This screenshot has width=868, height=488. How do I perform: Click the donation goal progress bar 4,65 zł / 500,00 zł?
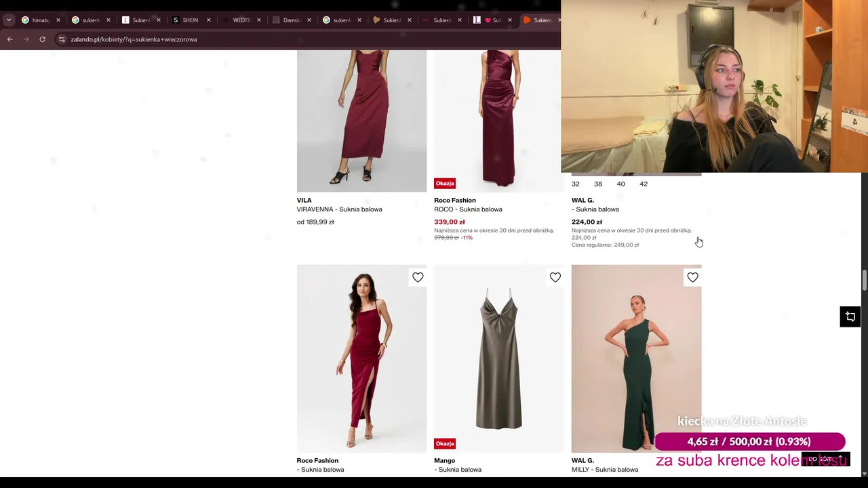click(x=749, y=442)
